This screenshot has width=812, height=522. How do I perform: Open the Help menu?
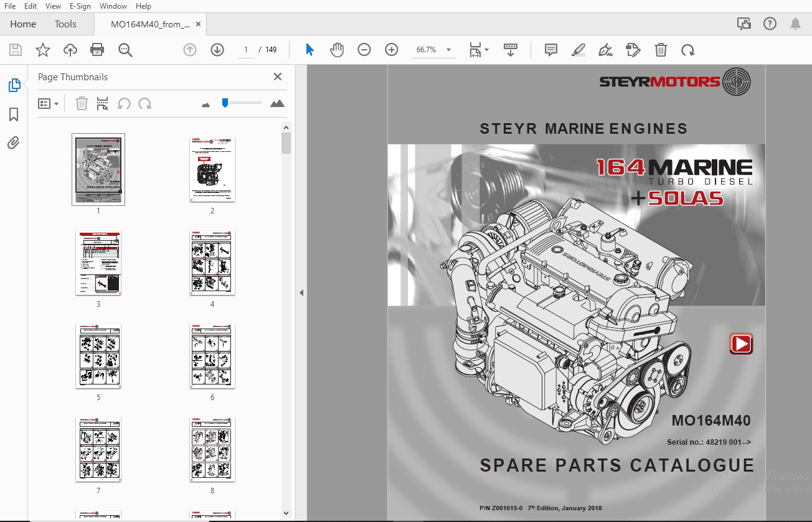[x=143, y=6]
